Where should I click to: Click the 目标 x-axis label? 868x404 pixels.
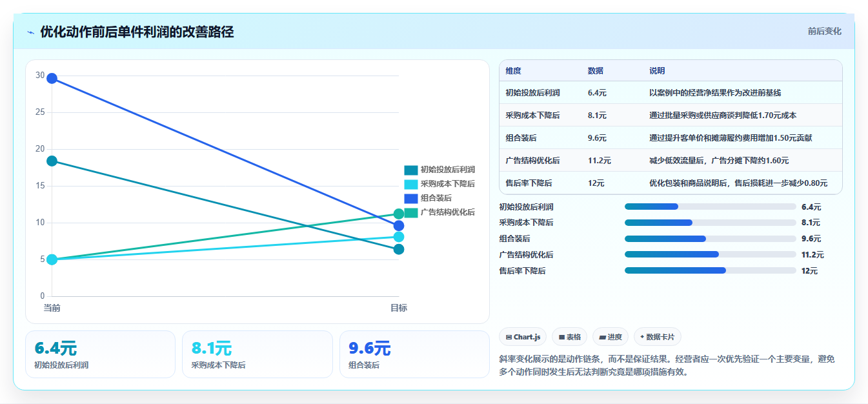tap(399, 308)
